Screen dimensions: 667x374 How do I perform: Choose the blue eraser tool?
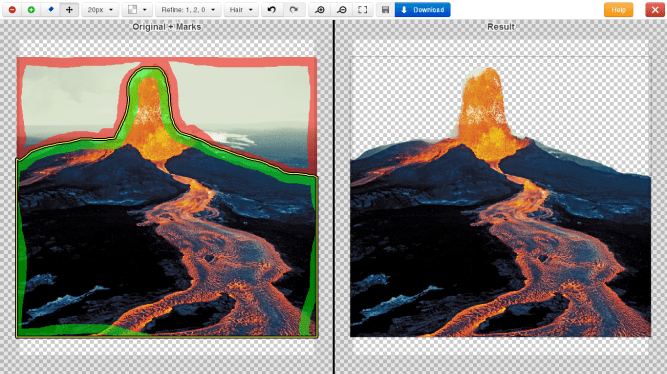[x=51, y=9]
